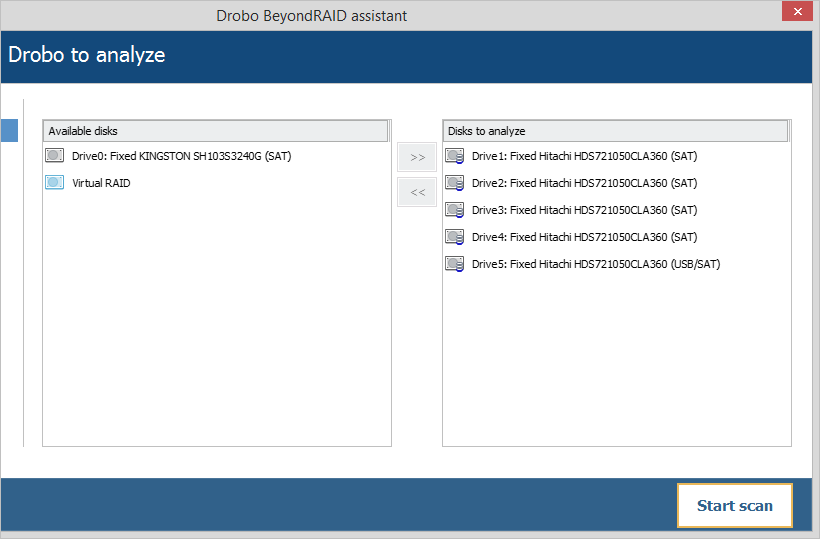Viewport: 820px width, 539px height.
Task: Select Drive5: Fixed Hitachi (USB/SAT) row
Action: tap(596, 264)
